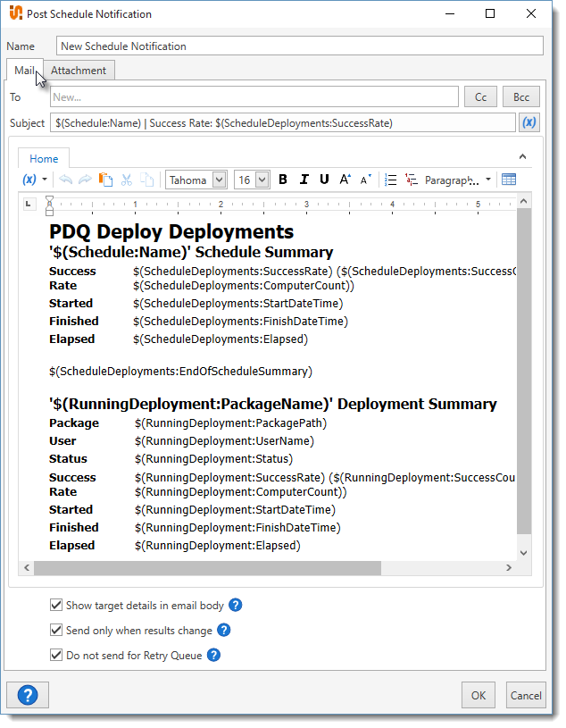This screenshot has height=728, width=566.
Task: Increase font size with grow icon
Action: (x=345, y=180)
